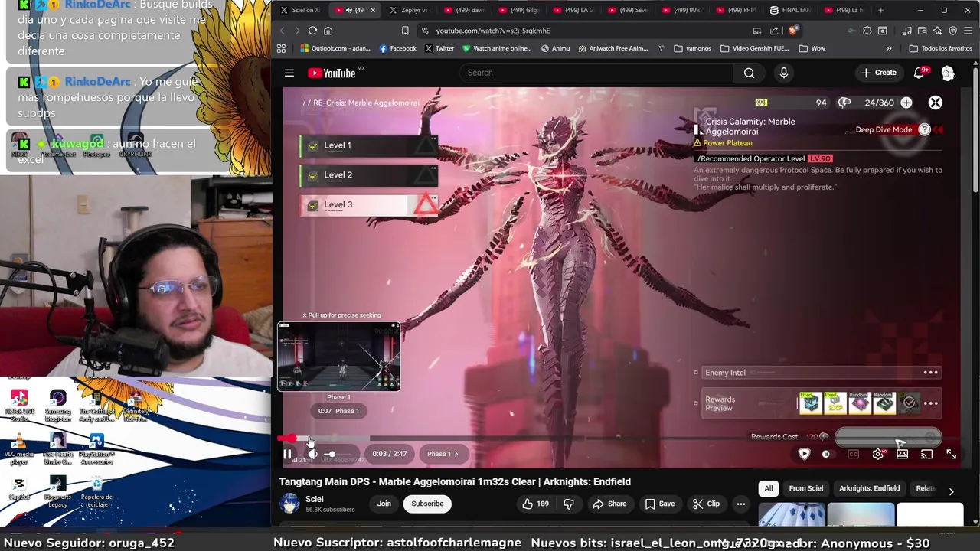Cast the video with Play on TV
This screenshot has width=980, height=551.
coord(926,455)
